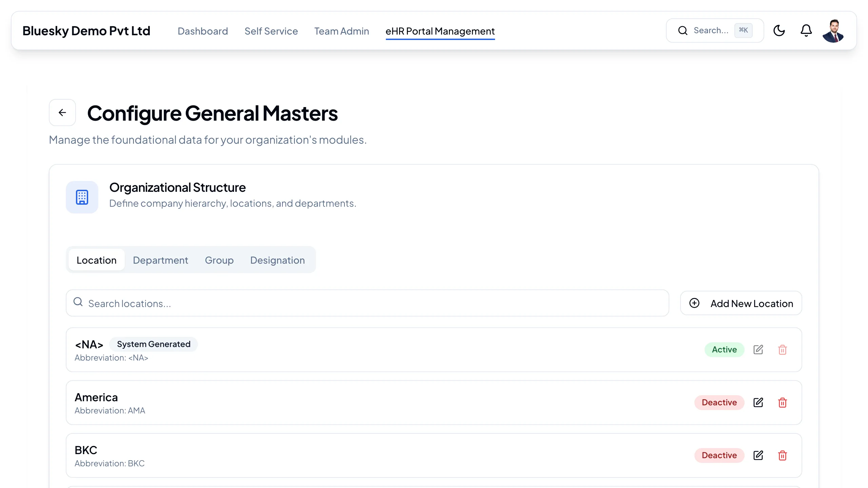Focus the Search locations input
Screen dimensions: 868x488
(368, 303)
